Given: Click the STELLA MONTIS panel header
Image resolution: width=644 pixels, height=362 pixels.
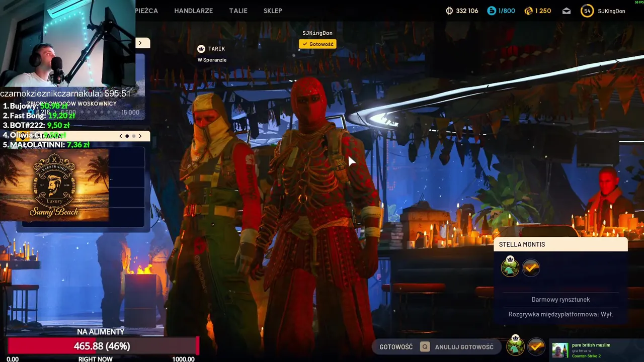Looking at the screenshot, I should (560, 244).
